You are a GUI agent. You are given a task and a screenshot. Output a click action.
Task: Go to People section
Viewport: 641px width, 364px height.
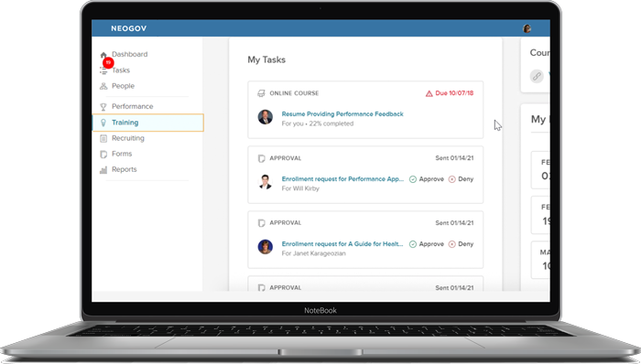123,86
